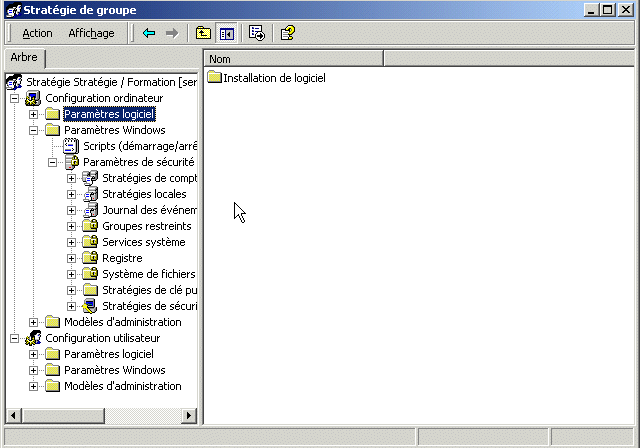Expand Stratégies de compte node
The image size is (640, 448).
coord(71,178)
